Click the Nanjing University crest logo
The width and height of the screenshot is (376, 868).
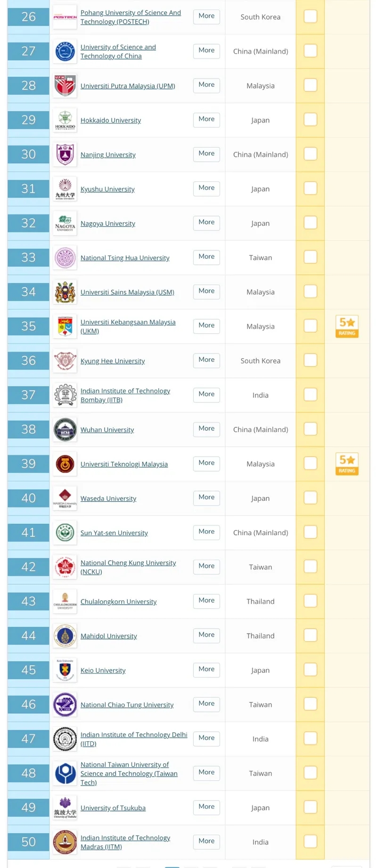(65, 154)
